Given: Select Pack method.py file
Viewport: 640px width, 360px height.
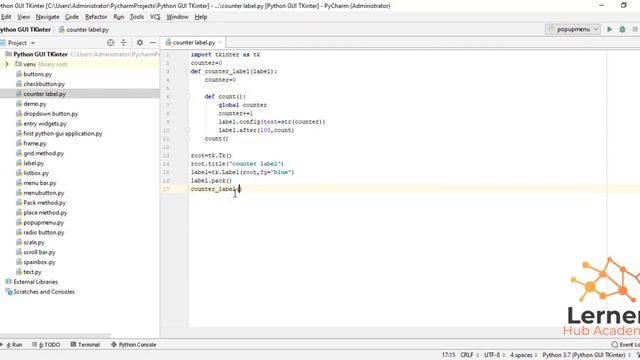Looking at the screenshot, I should pyautogui.click(x=44, y=202).
